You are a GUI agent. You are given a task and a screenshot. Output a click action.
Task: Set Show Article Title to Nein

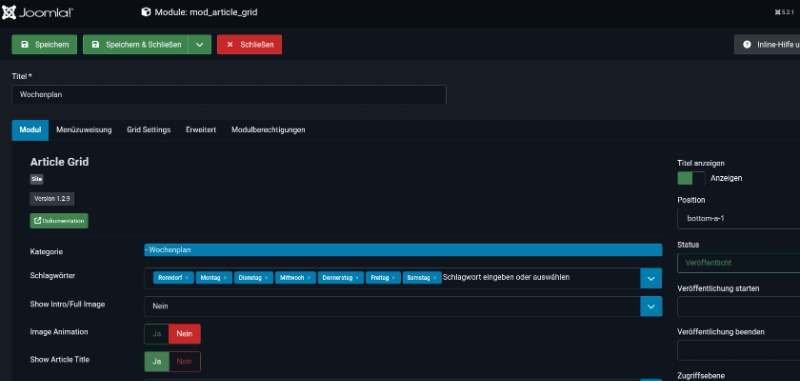point(185,362)
